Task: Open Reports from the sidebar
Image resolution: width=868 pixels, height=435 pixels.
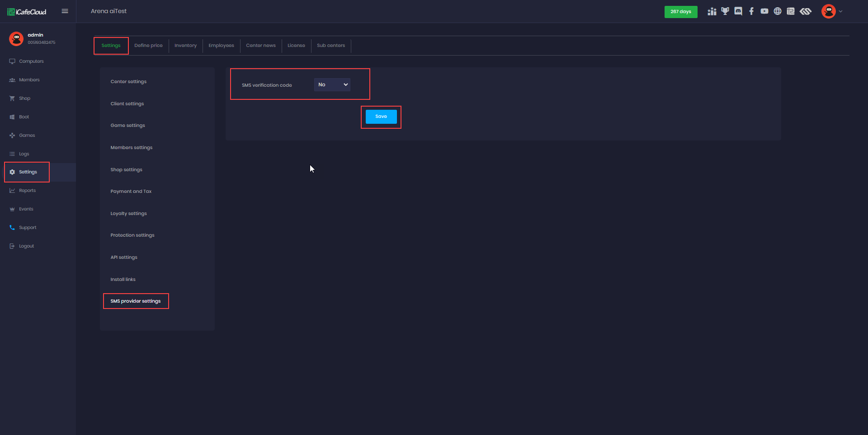Action: point(27,191)
